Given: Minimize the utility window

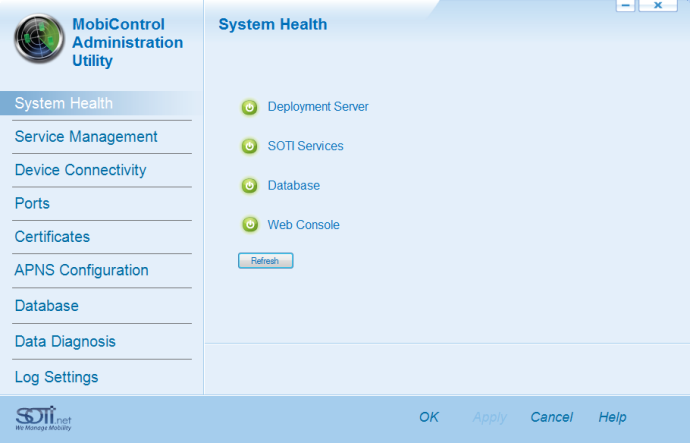Looking at the screenshot, I should (625, 6).
